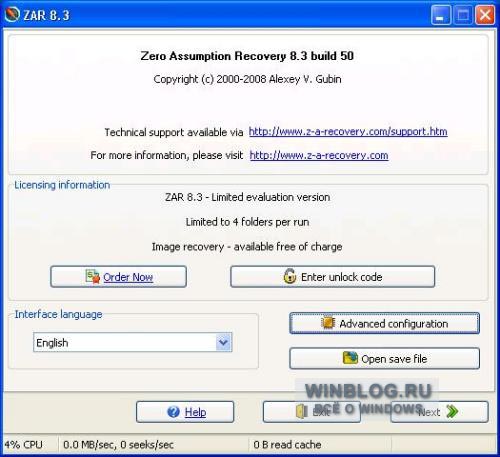Proceed with the Next button
The height and width of the screenshot is (457, 500).
439,412
